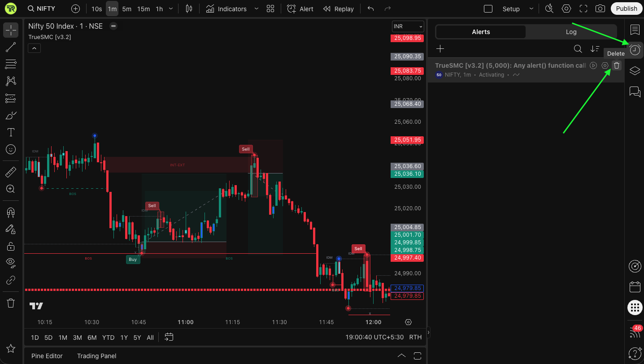The height and width of the screenshot is (364, 644).
Task: Set chart interval to 5m
Action: [x=127, y=9]
